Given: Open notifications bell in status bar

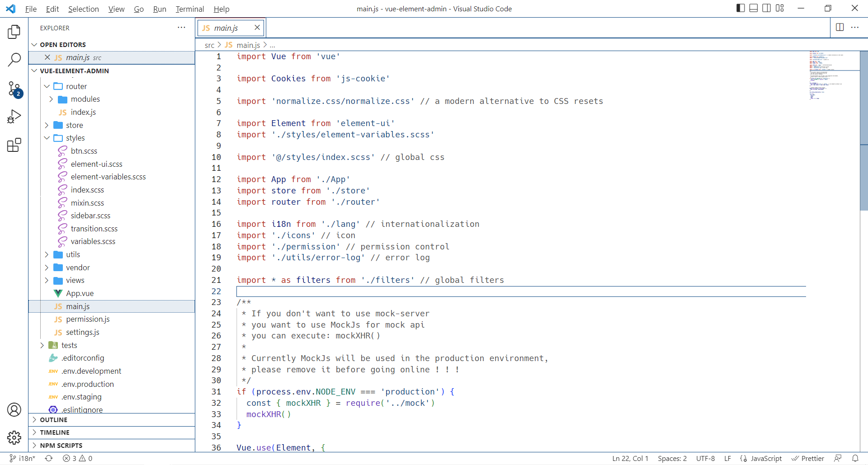Looking at the screenshot, I should 855,458.
